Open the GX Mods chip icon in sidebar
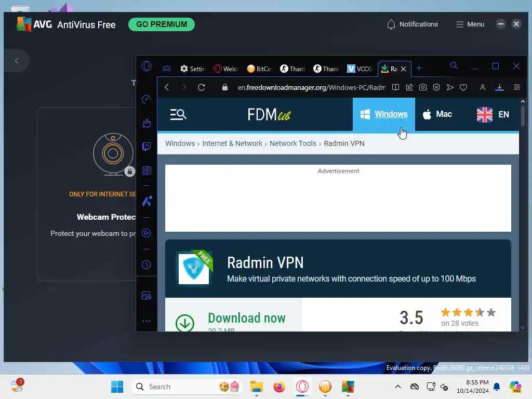 tap(147, 170)
